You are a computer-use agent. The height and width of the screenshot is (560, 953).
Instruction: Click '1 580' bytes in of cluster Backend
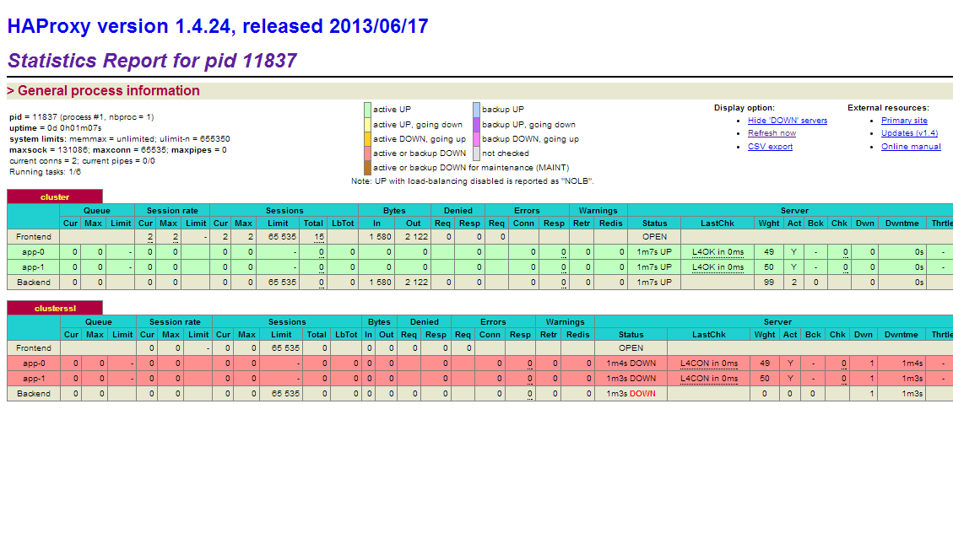380,283
